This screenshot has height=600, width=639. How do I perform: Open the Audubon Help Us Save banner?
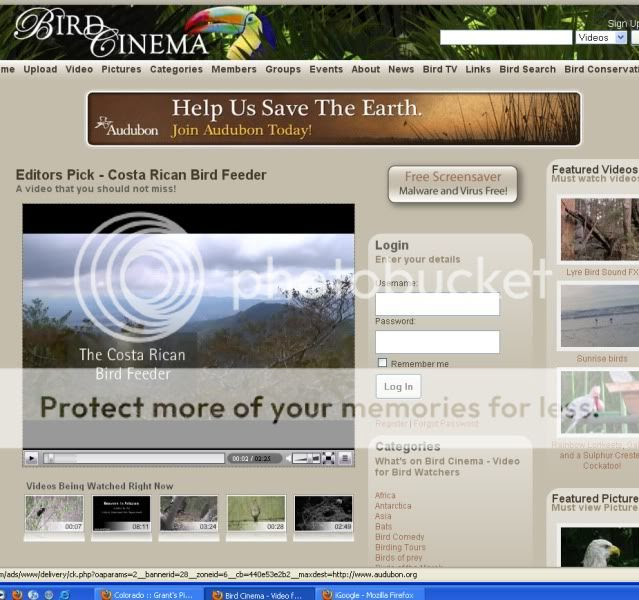pos(334,119)
